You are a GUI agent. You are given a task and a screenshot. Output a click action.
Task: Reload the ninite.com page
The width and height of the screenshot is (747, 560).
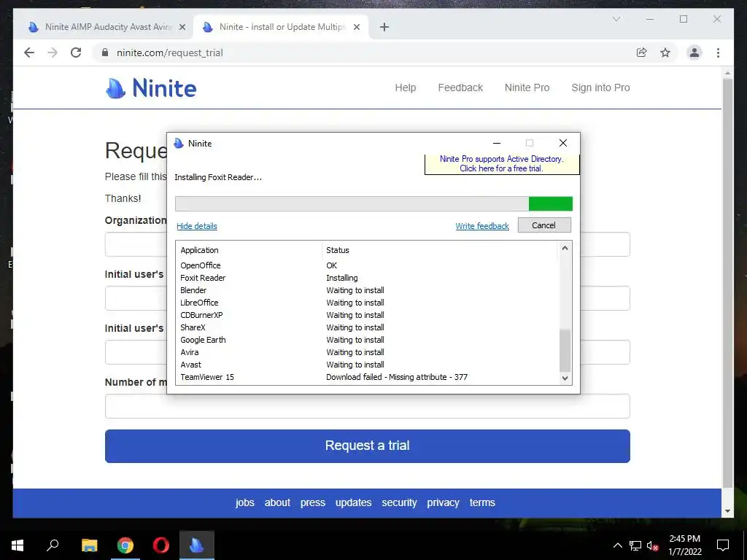pyautogui.click(x=76, y=52)
